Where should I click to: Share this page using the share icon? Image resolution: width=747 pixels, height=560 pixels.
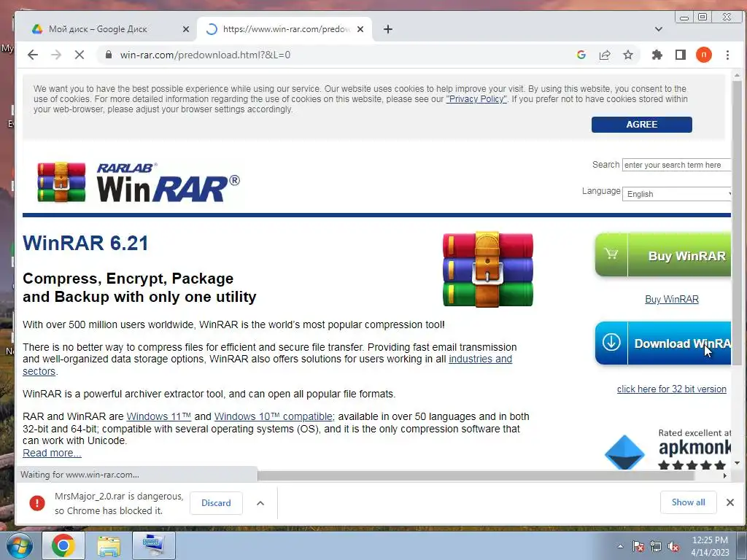pos(605,55)
